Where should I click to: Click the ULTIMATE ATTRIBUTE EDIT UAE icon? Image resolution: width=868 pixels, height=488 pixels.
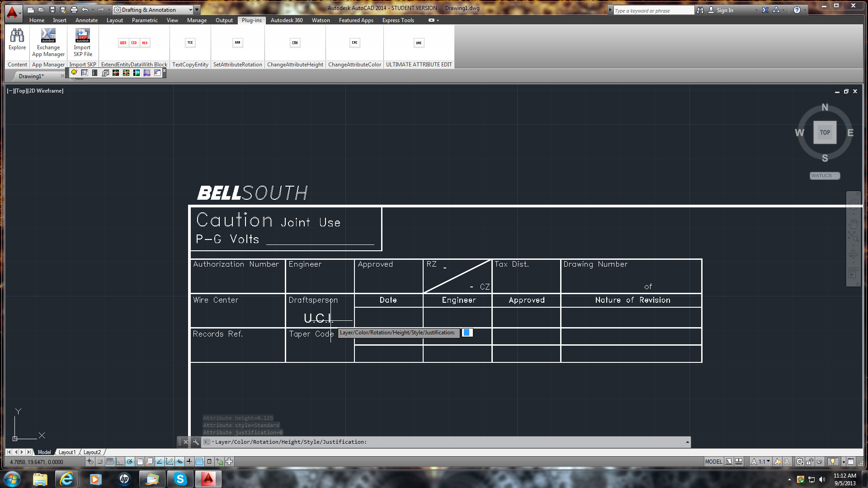(x=419, y=43)
